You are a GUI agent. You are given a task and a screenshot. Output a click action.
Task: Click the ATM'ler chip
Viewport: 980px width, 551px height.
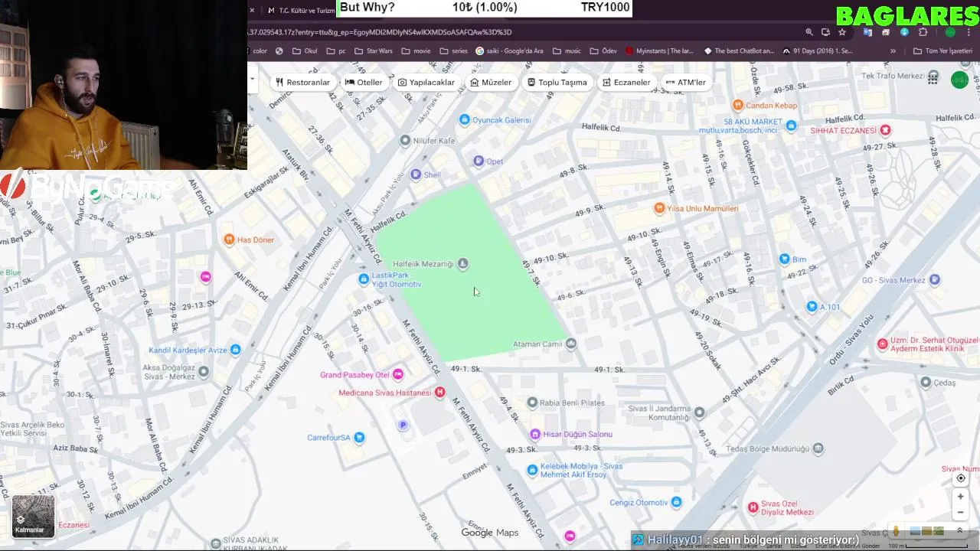(x=686, y=82)
